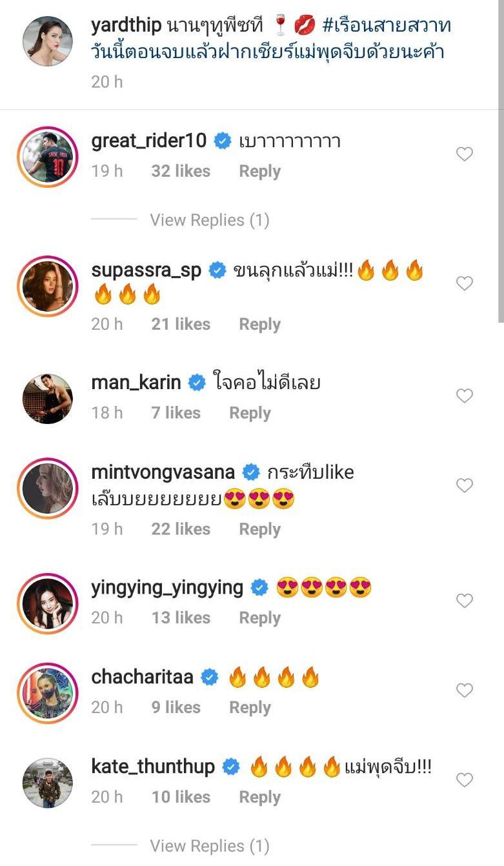504x866 pixels.
Task: Toggle heart on supassra_sp's comment
Action: pos(465,283)
